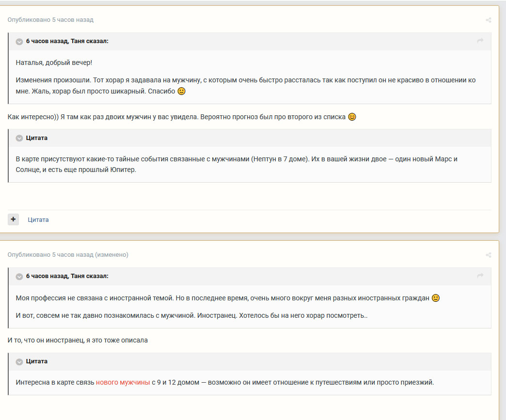The width and height of the screenshot is (506, 420).
Task: Click the smiley after "иностранных граждан"
Action: coord(436,298)
